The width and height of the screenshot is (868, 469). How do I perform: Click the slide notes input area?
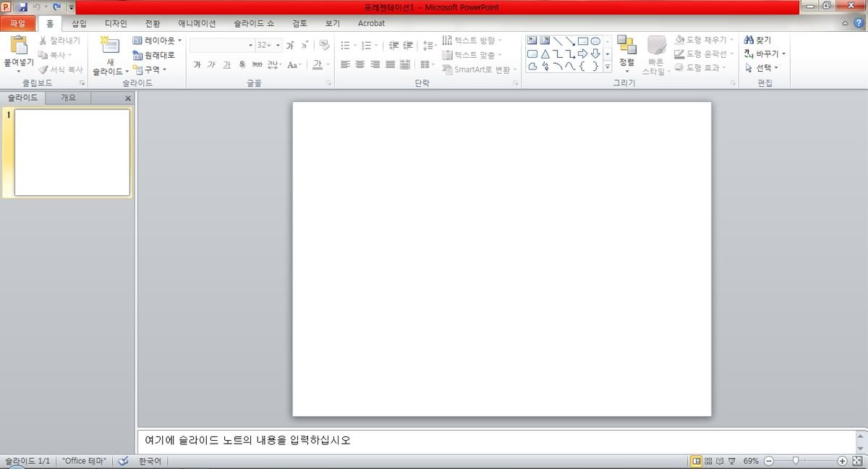(x=495, y=441)
